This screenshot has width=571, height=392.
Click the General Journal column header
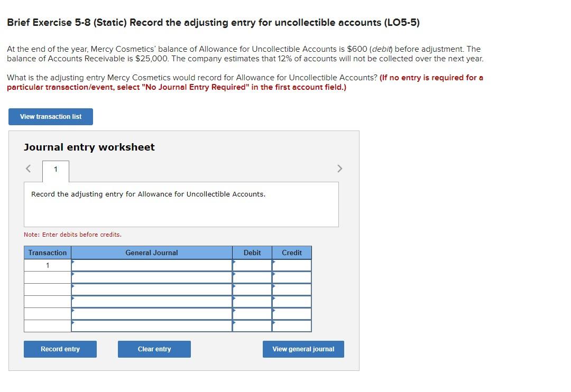pyautogui.click(x=152, y=253)
